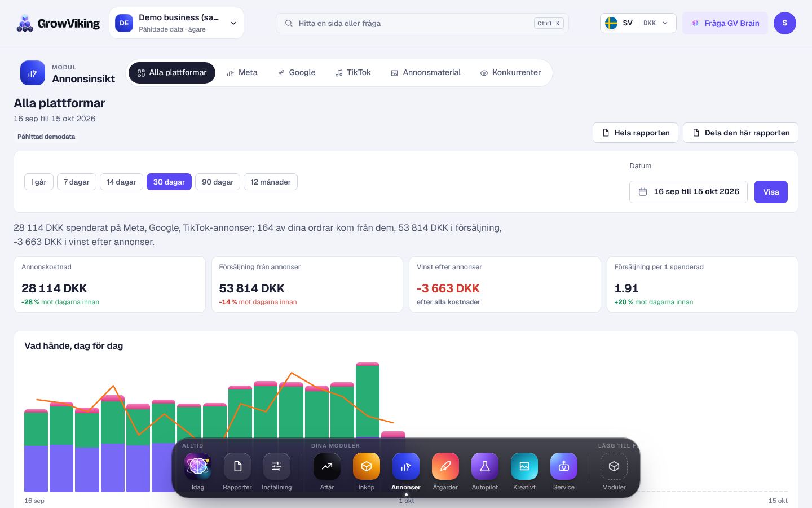Image resolution: width=812 pixels, height=508 pixels.
Task: Switch to the Meta tab
Action: (x=242, y=73)
